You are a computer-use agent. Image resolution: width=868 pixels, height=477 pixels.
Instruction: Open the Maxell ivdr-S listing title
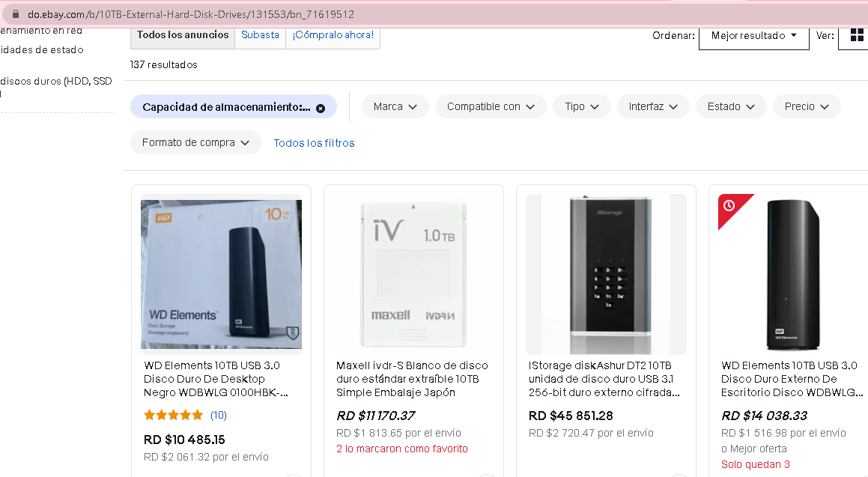[x=412, y=379]
